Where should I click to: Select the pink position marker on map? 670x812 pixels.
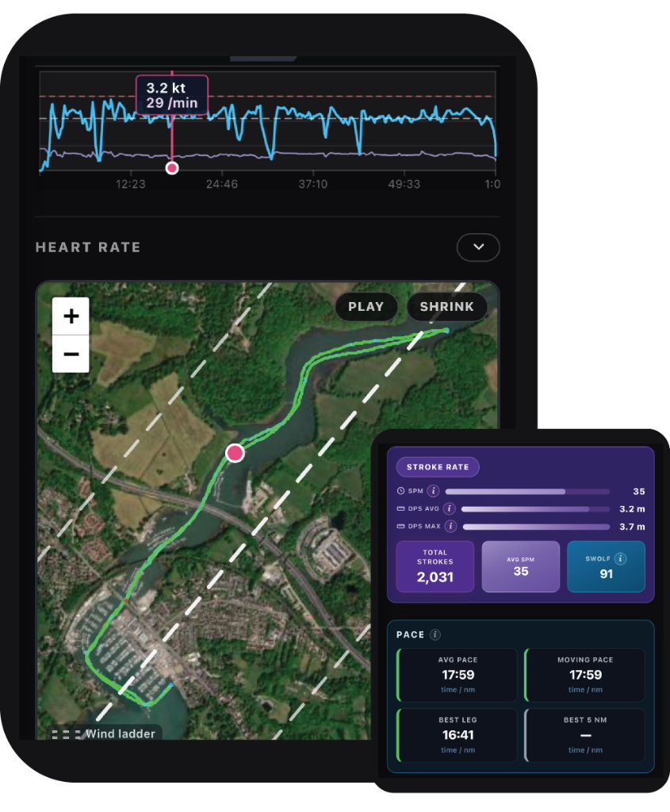(x=235, y=453)
